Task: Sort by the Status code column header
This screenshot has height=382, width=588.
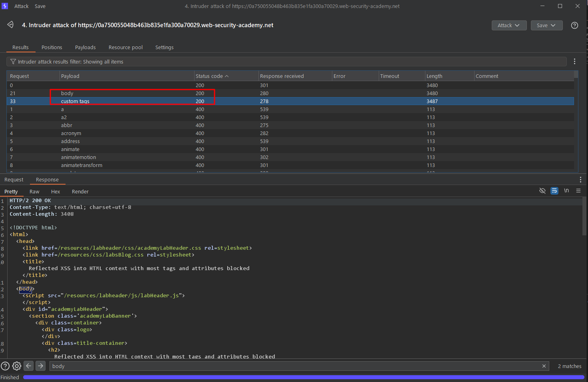Action: pyautogui.click(x=226, y=76)
